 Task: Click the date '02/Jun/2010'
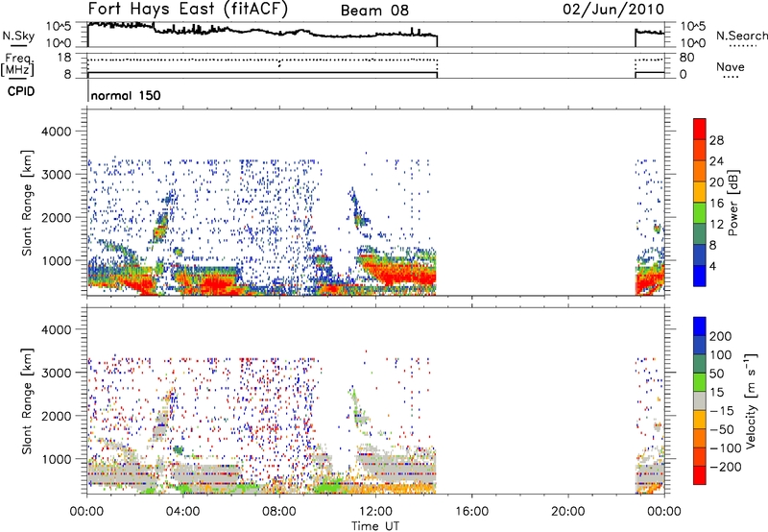(x=613, y=9)
